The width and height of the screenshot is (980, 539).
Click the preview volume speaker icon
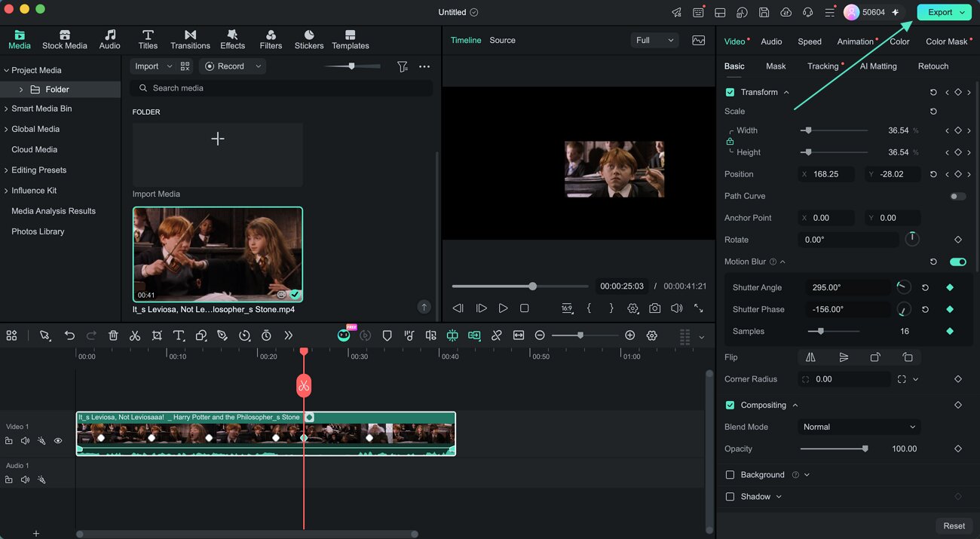[x=676, y=308]
